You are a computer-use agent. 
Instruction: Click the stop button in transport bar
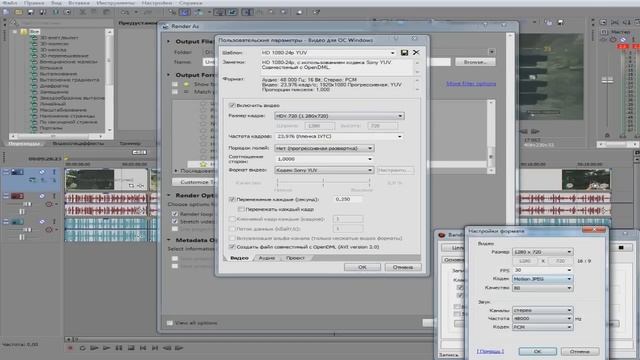131,348
